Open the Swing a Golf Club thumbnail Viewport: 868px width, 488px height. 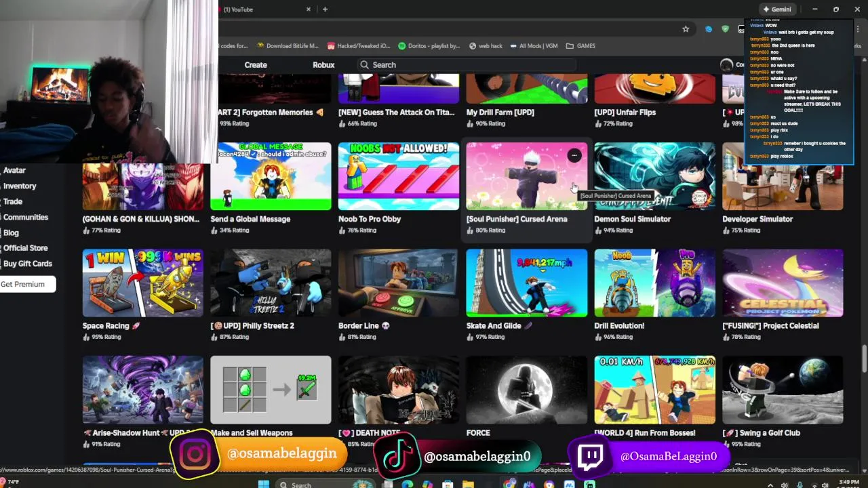tap(783, 390)
